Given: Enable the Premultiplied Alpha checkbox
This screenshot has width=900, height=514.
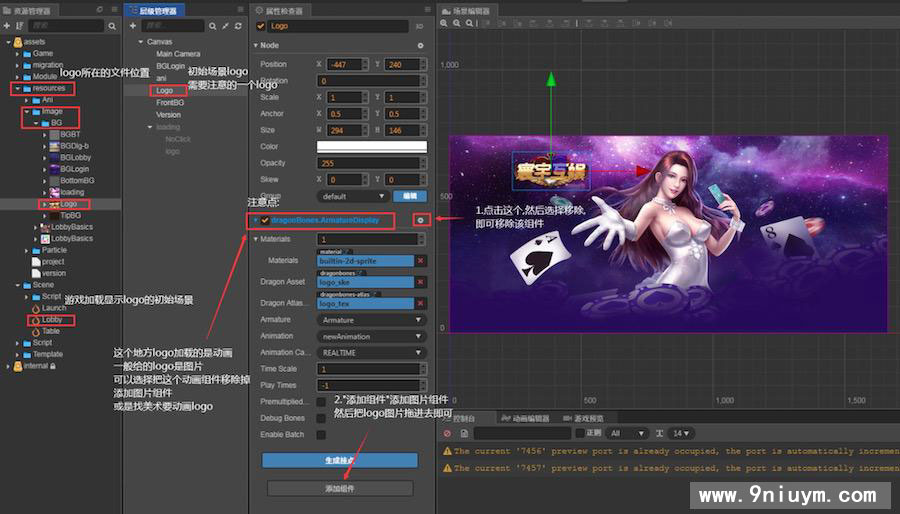Looking at the screenshot, I should click(321, 402).
